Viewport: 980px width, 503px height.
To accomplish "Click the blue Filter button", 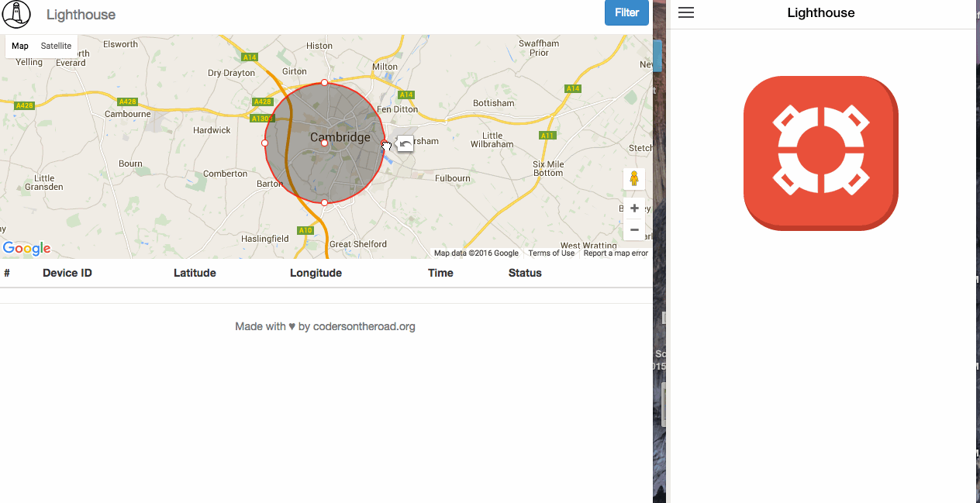I will click(626, 12).
